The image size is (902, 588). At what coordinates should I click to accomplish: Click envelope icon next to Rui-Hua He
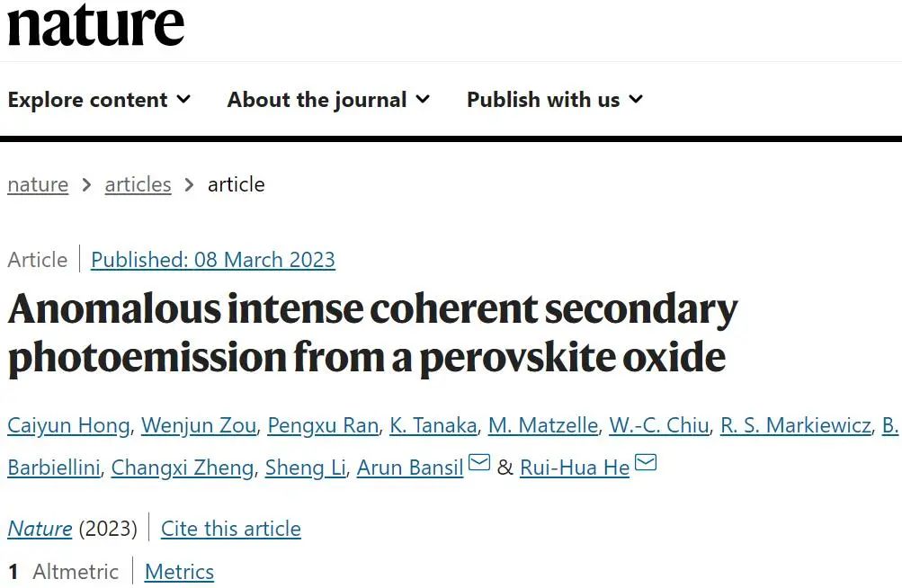point(646,462)
